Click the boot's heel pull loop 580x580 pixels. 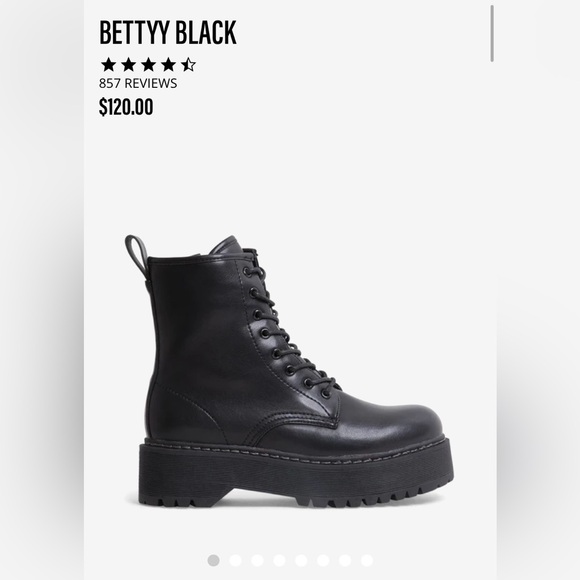coord(136,254)
